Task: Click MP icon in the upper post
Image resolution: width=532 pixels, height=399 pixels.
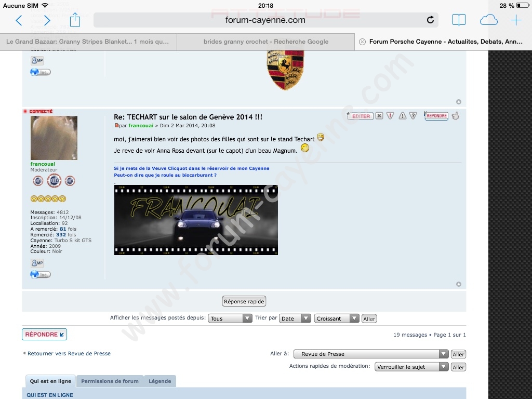Action: (x=37, y=60)
